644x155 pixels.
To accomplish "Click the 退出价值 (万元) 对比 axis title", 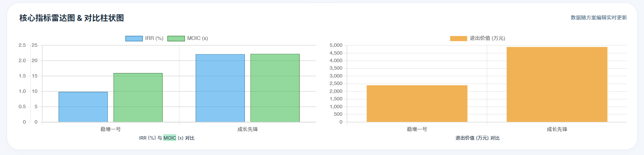I will pos(477,138).
